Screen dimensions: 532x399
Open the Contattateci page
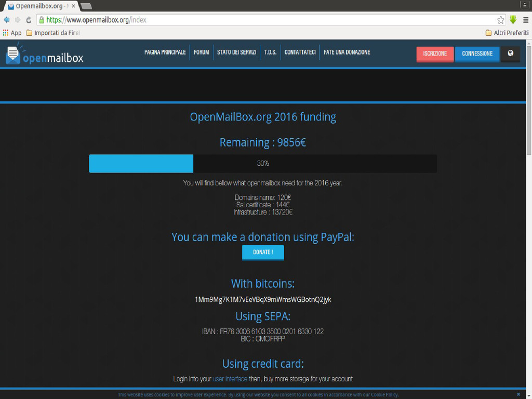click(300, 52)
